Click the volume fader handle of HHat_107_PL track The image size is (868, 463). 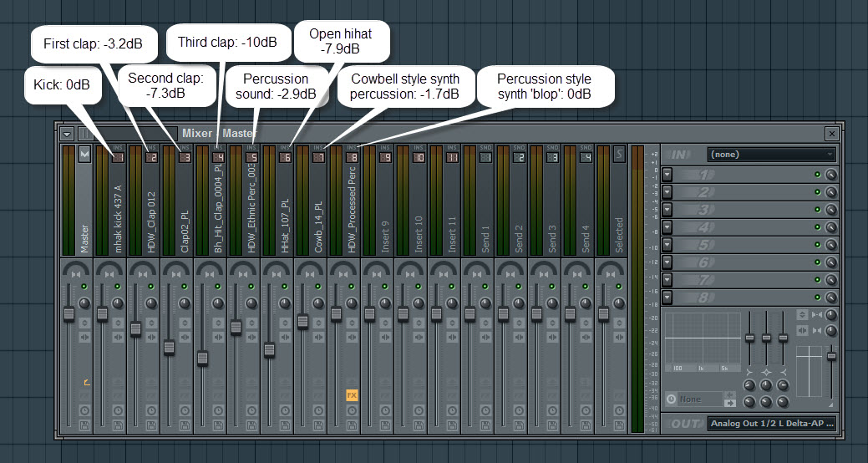pos(269,350)
